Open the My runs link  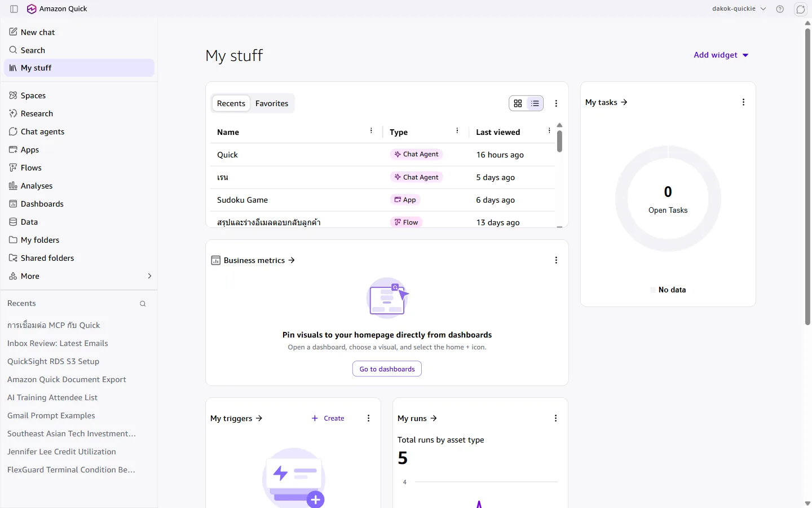(417, 418)
